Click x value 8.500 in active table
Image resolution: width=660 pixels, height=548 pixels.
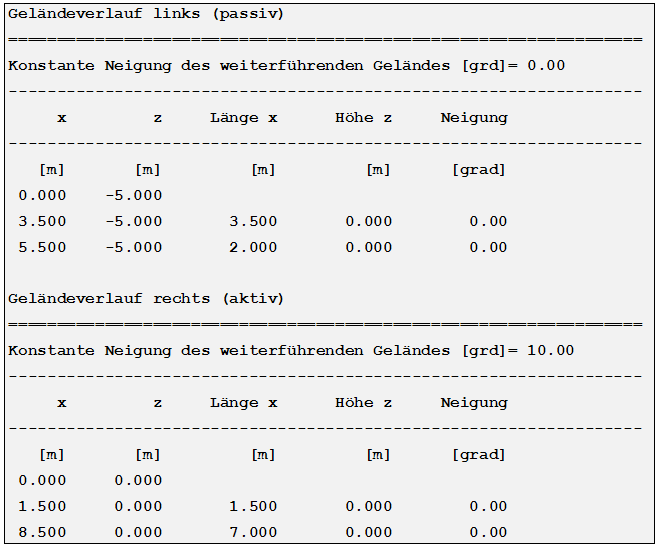point(42,532)
